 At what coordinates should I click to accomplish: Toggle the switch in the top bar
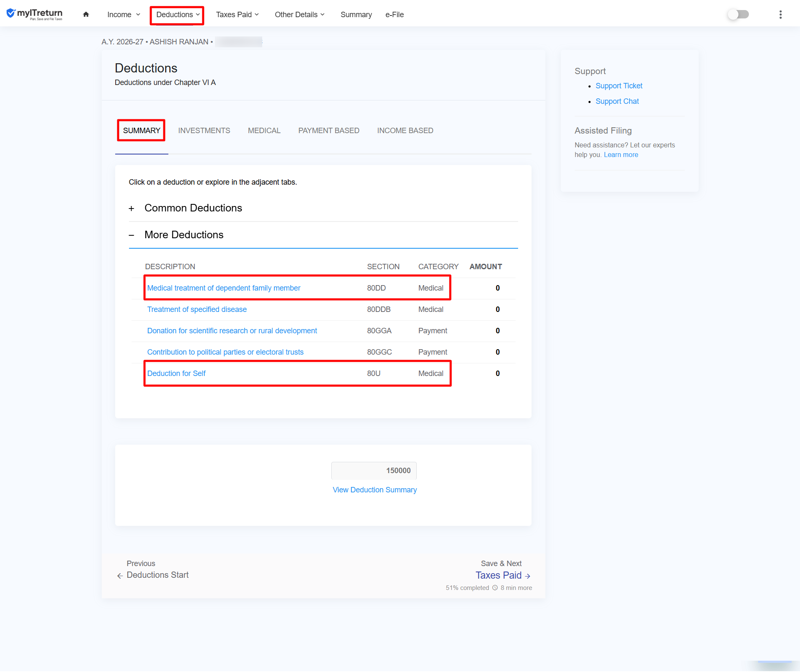(x=738, y=15)
